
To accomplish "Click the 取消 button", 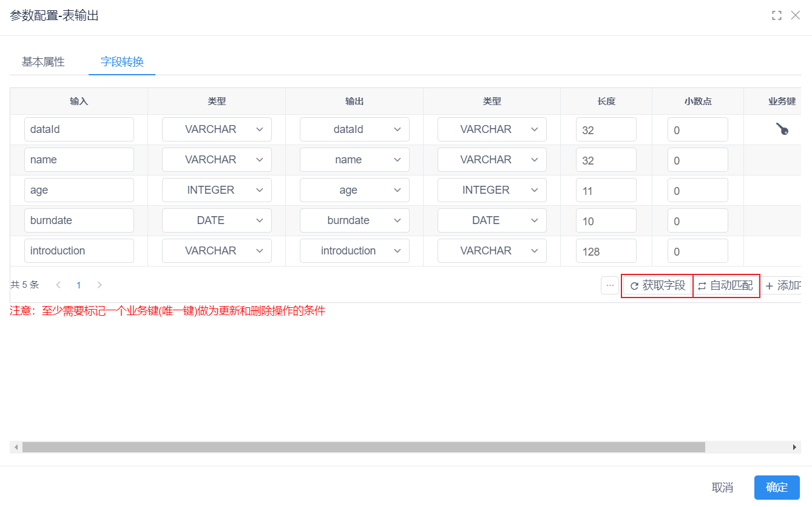I will tap(722, 488).
